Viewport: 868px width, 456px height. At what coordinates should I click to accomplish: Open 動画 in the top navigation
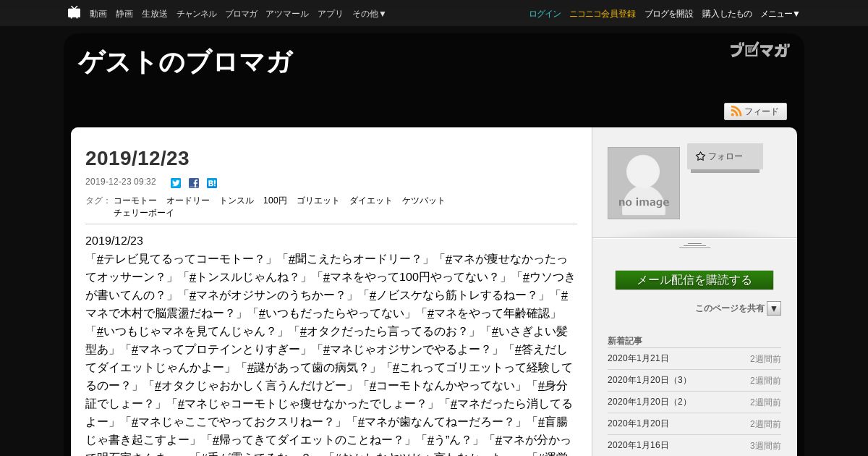pos(98,14)
